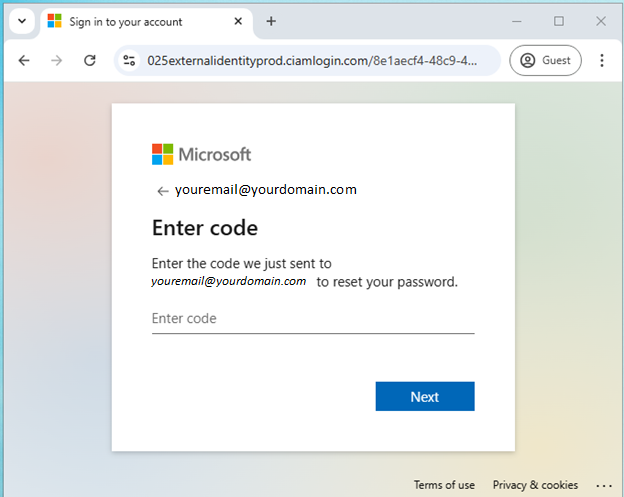
Task: Click the ciamlogin.com address bar URL
Action: coord(312,60)
